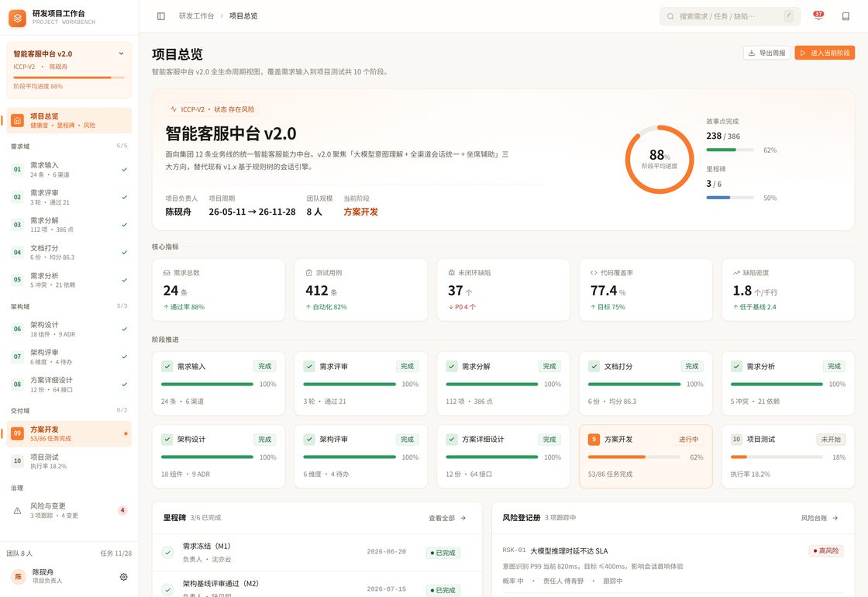Click the 88% progress ring chart

click(660, 160)
